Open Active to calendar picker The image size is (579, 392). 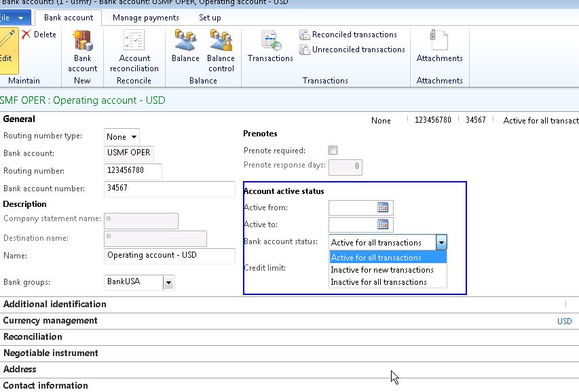pyautogui.click(x=383, y=224)
